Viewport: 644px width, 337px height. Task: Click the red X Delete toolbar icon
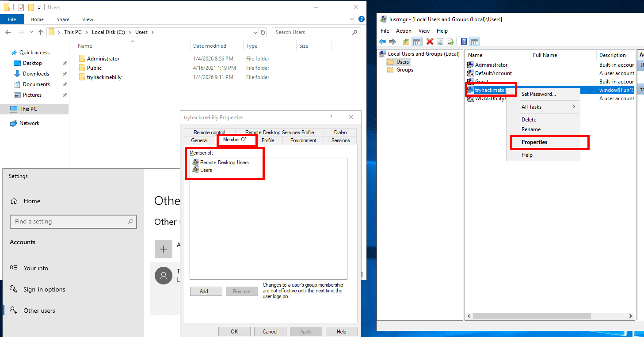430,42
